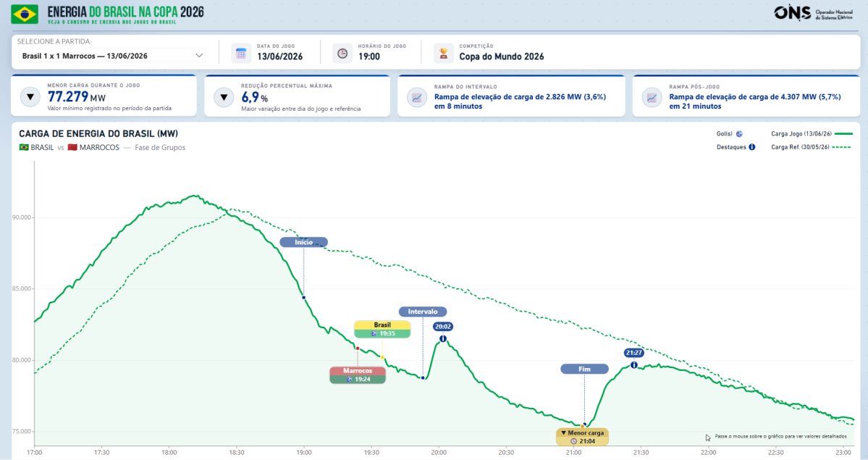Click the soccer ball icon next to Gol(s)

(x=739, y=133)
